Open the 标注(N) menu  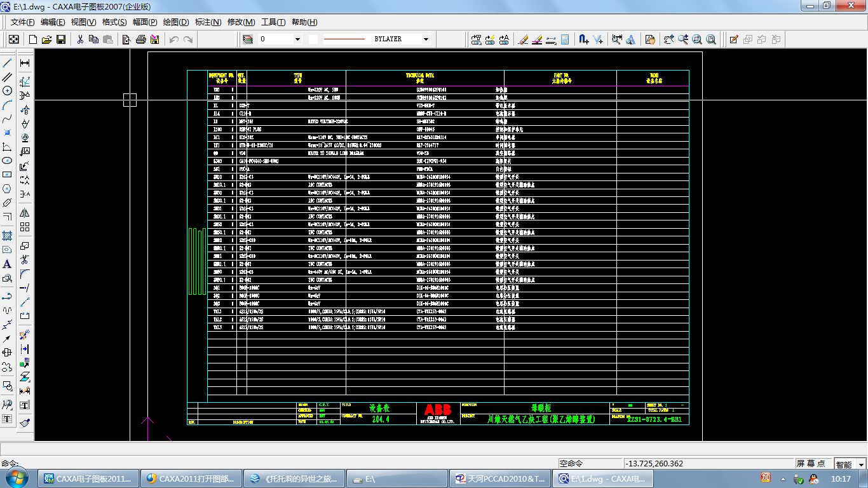point(208,22)
